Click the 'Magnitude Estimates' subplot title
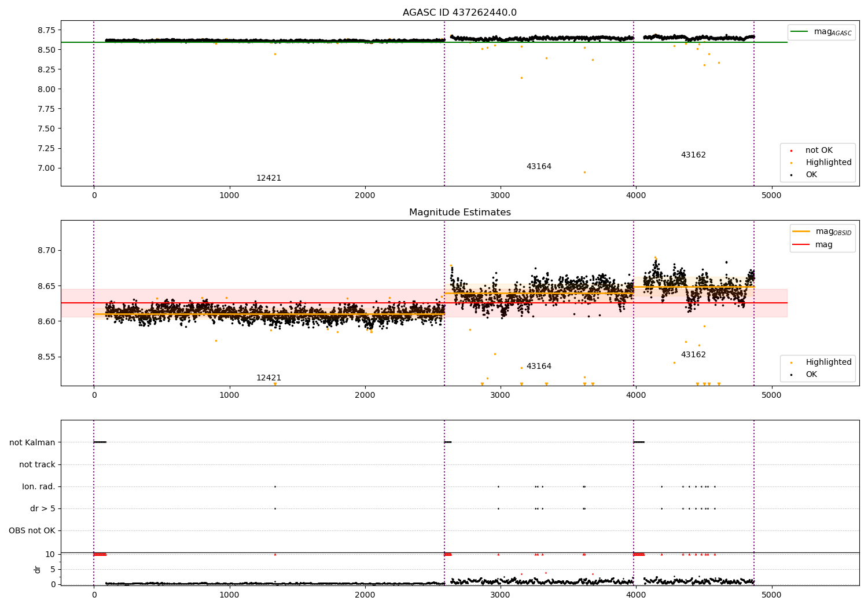Viewport: 868px width, 608px height. [459, 213]
